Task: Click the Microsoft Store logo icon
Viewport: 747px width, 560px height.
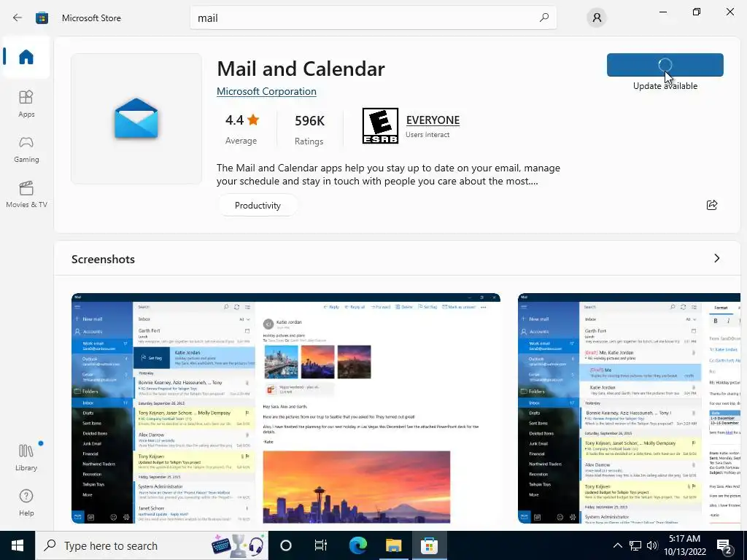Action: (42, 18)
